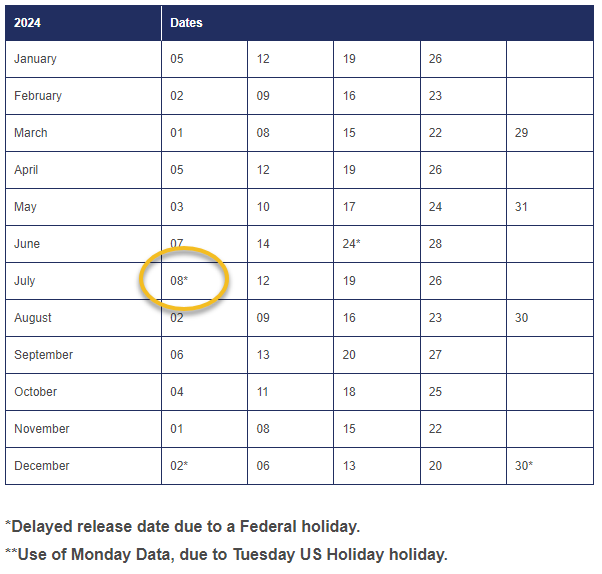Screen dimensions: 602x574
Task: Select January 05 date link
Action: point(177,59)
